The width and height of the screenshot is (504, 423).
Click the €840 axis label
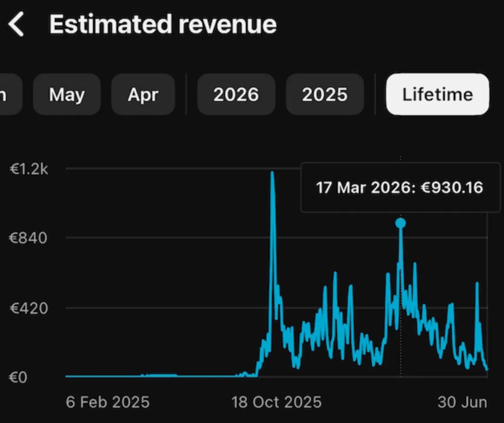point(28,238)
